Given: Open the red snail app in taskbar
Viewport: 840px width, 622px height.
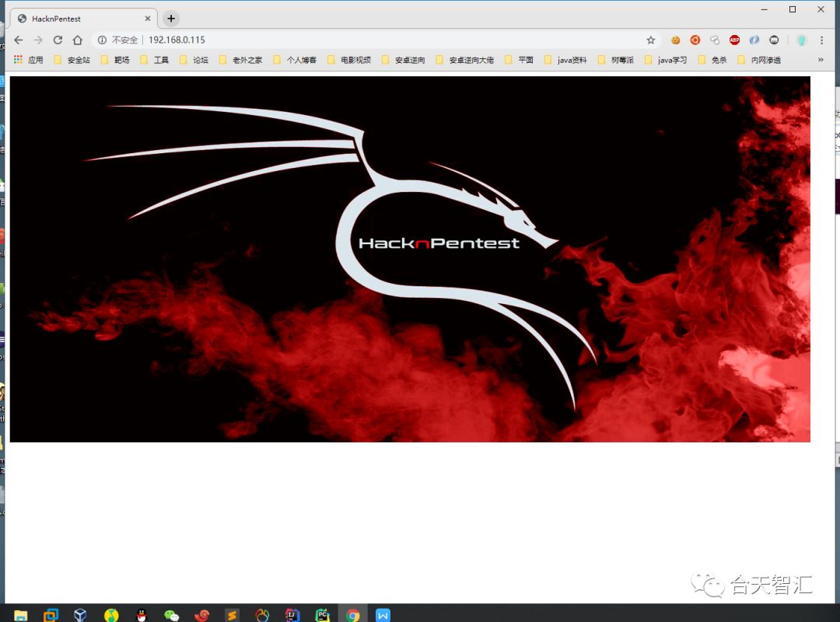Looking at the screenshot, I should pyautogui.click(x=202, y=615).
